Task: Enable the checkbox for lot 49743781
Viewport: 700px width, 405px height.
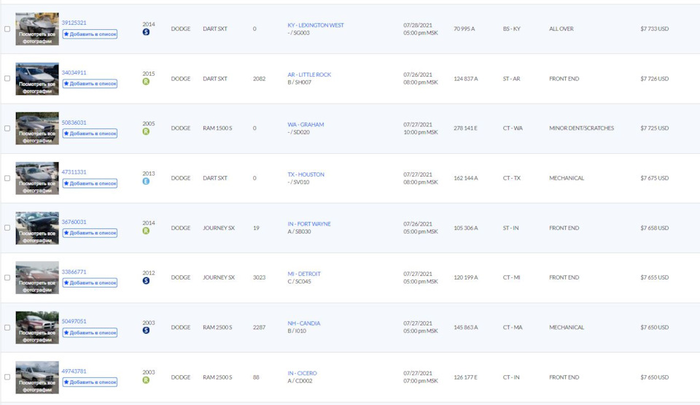Action: [x=7, y=377]
